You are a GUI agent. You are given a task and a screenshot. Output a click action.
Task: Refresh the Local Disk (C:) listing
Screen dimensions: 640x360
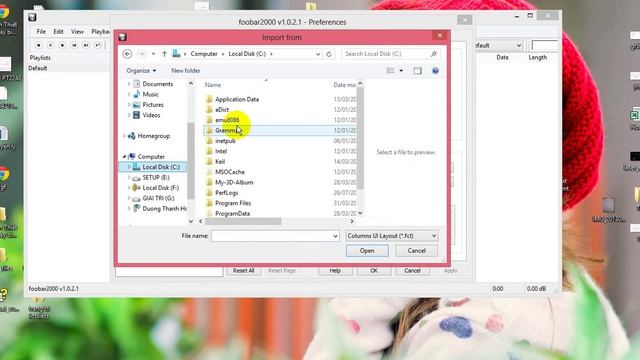coord(329,54)
